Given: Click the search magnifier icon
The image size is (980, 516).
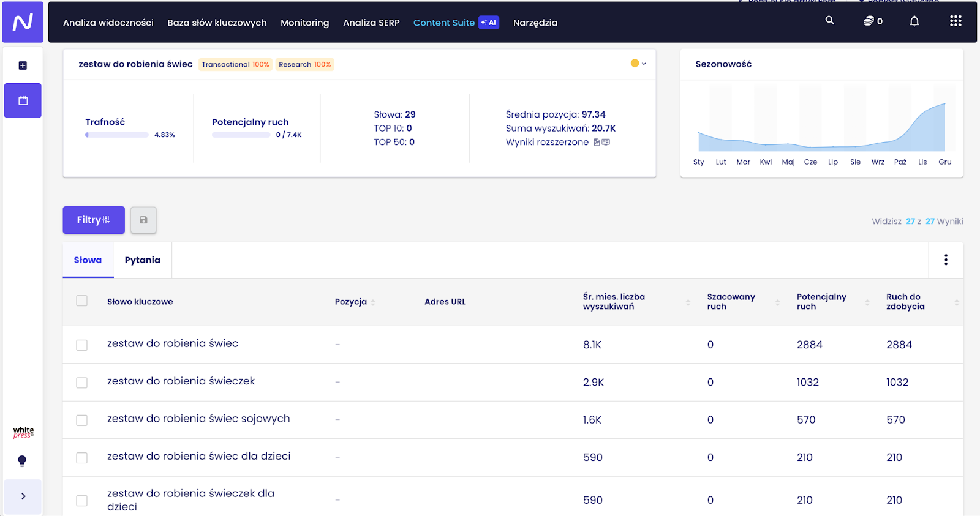Looking at the screenshot, I should [x=830, y=21].
